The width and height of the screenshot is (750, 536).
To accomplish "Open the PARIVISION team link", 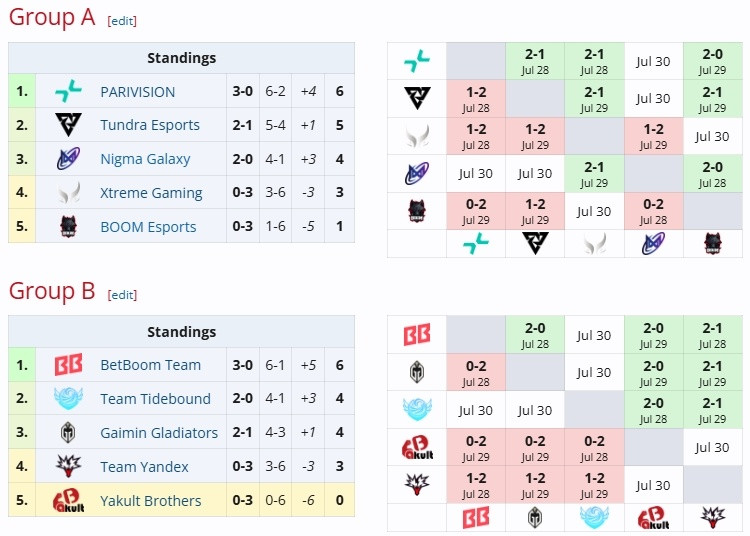I will [138, 91].
